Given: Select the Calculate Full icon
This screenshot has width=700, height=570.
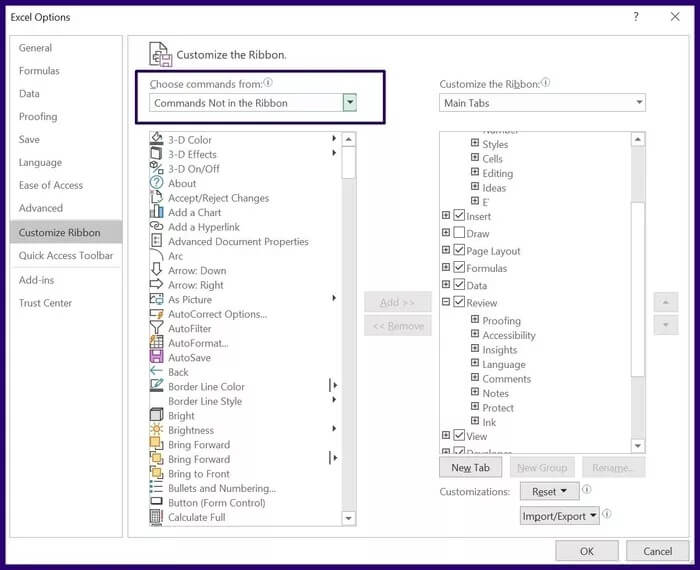Looking at the screenshot, I should tap(156, 516).
